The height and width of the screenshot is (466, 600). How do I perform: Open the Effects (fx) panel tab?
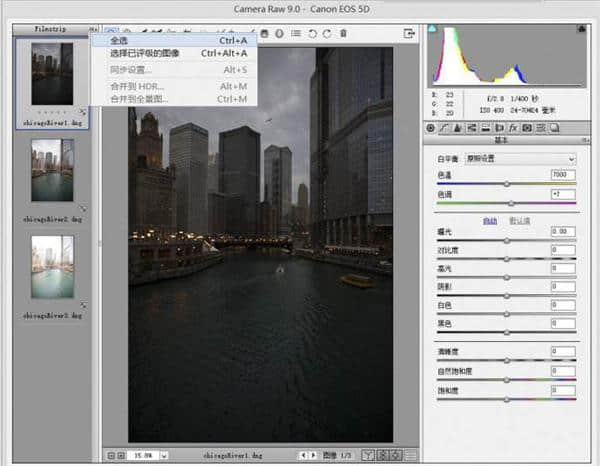click(x=512, y=128)
